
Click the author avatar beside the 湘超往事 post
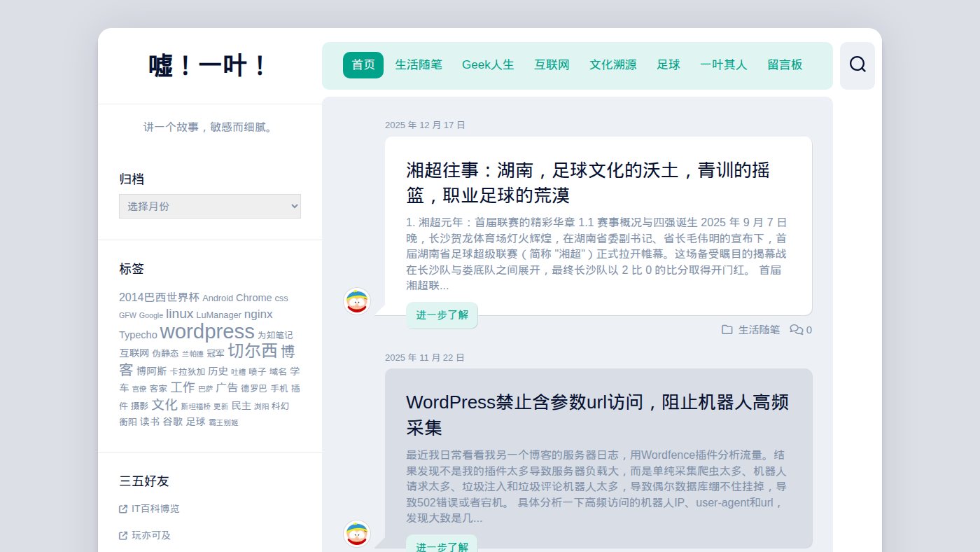357,301
